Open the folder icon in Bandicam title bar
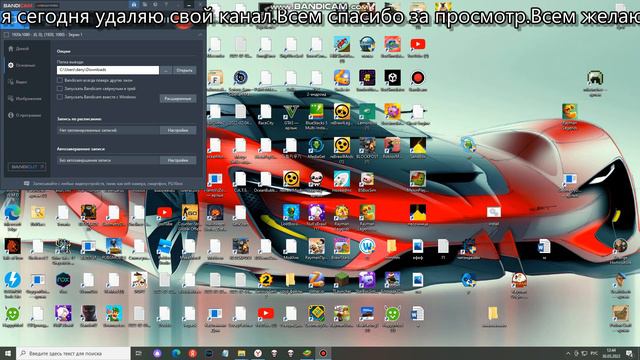 tap(144, 4)
